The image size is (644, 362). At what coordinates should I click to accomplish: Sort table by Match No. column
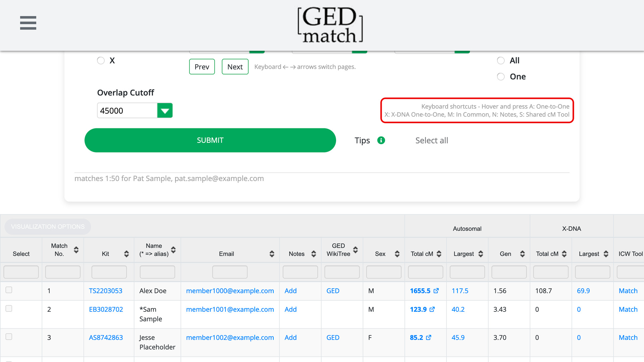tap(76, 250)
